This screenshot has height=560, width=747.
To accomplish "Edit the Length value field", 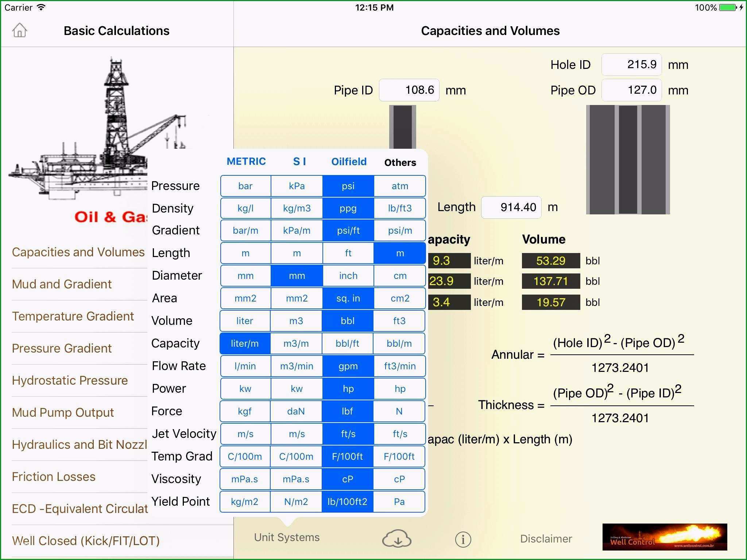I will (511, 207).
